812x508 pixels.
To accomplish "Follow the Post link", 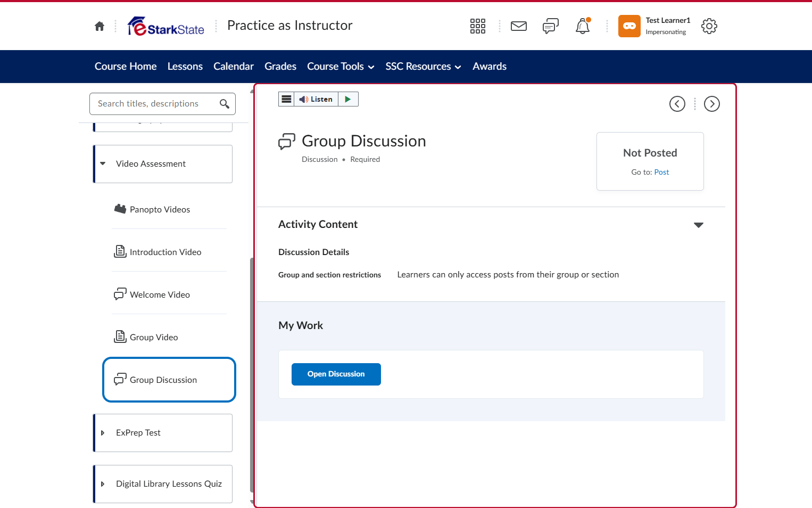I will click(661, 172).
